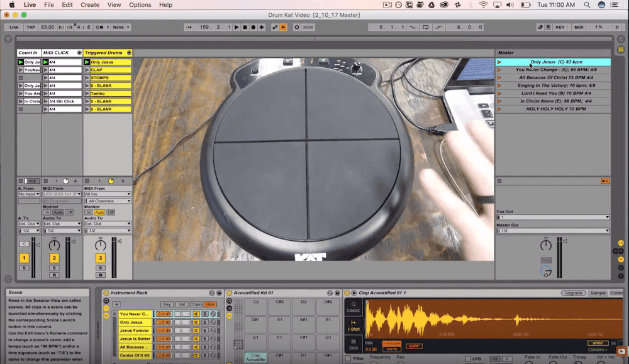Screen dimensions: 629x364
Task: Open Triggered Drums All Channels dropdown
Action: [108, 201]
